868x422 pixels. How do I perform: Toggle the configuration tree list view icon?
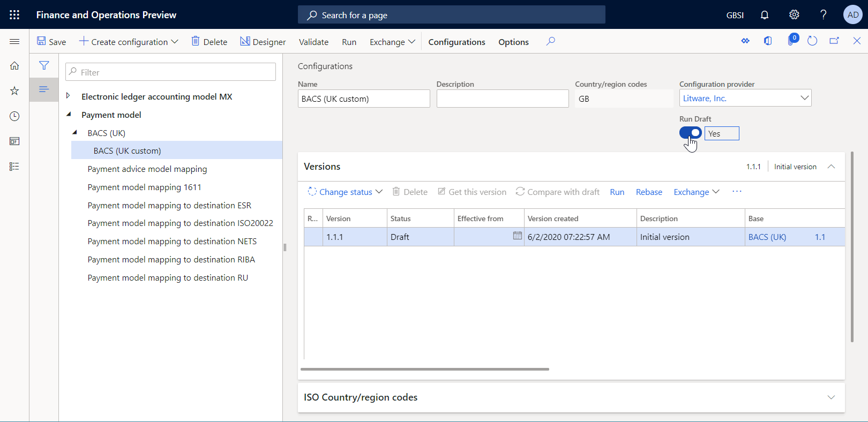44,89
